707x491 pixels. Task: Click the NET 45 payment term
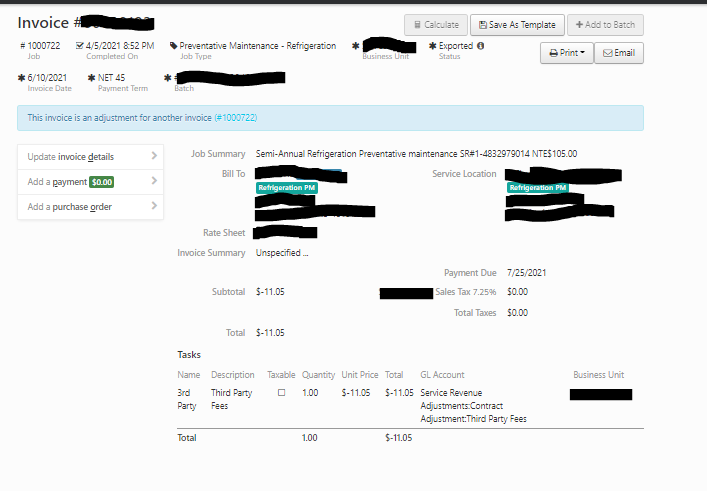pos(111,78)
